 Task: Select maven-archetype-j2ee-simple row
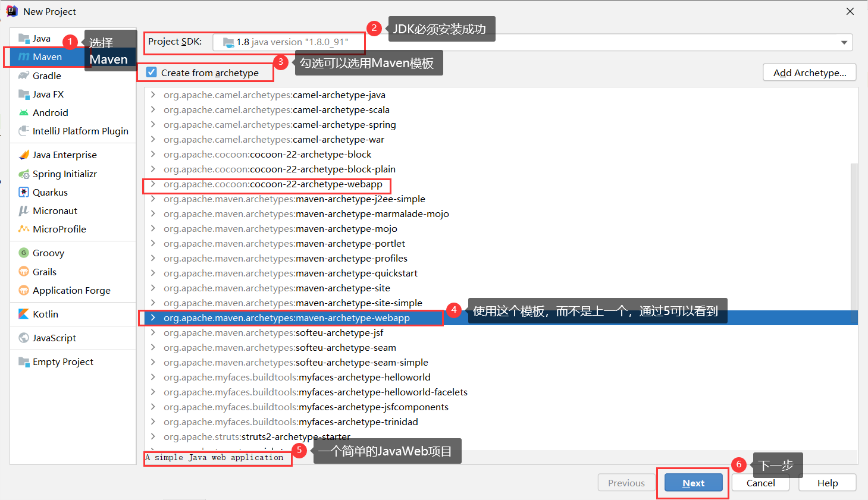tap(501, 199)
